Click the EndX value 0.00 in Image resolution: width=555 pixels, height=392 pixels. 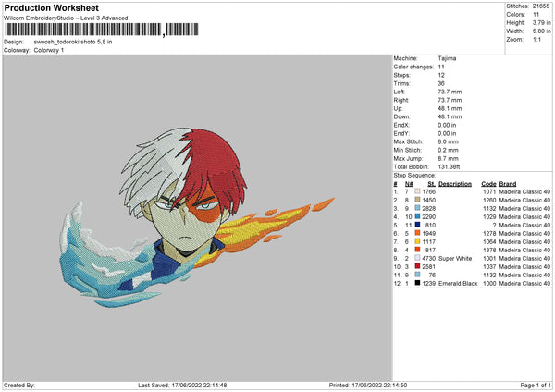pyautogui.click(x=447, y=125)
